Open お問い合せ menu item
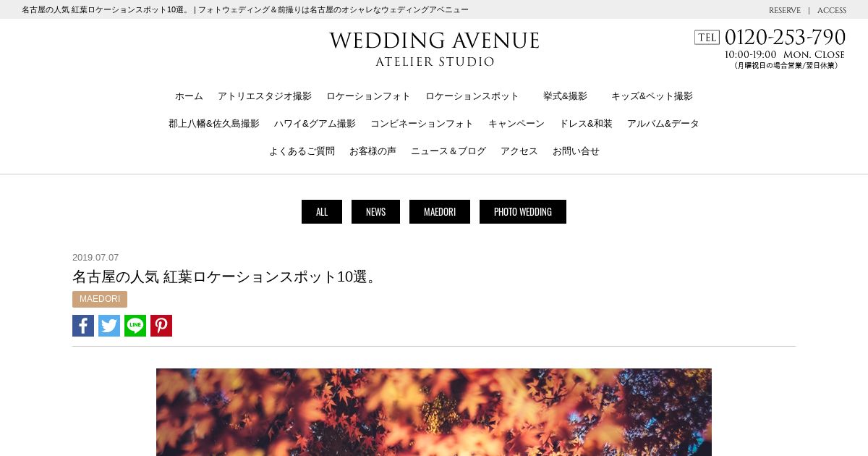This screenshot has width=868, height=456. (x=576, y=151)
